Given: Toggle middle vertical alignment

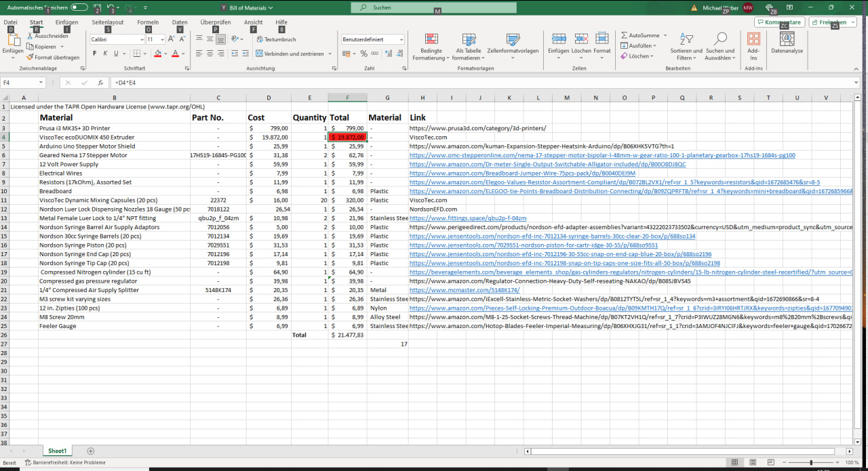Looking at the screenshot, I should [212, 39].
